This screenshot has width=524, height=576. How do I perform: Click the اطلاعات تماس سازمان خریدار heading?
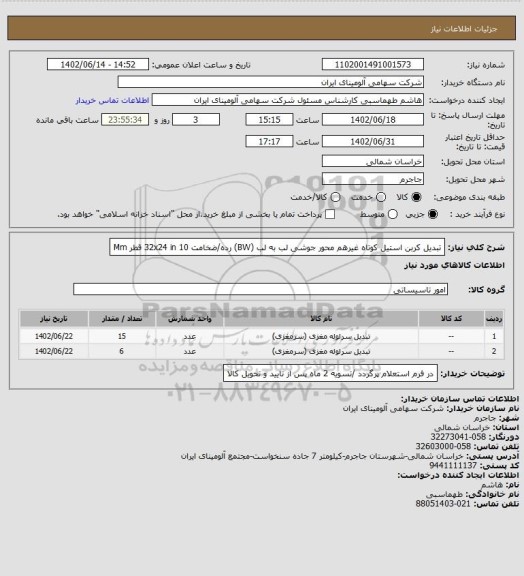click(460, 399)
